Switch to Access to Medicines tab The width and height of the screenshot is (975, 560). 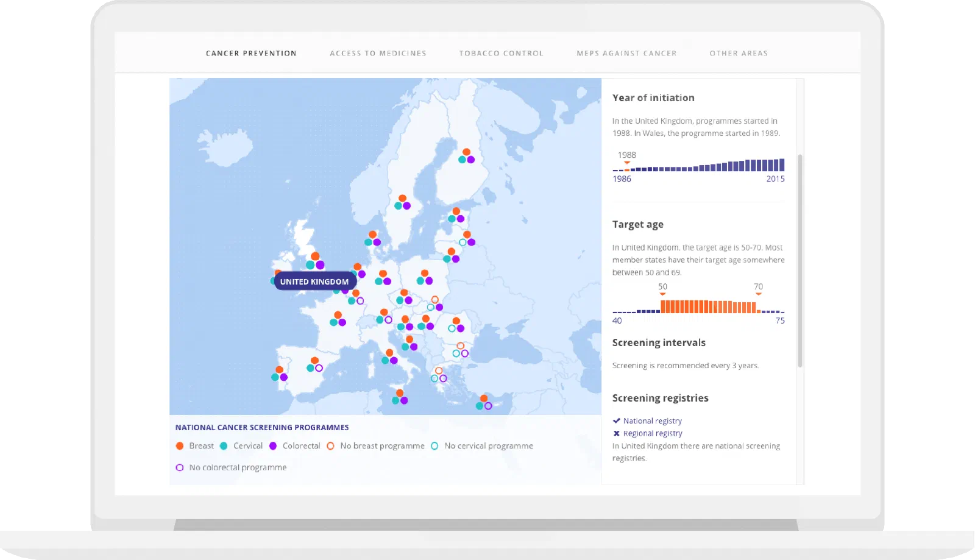(378, 54)
